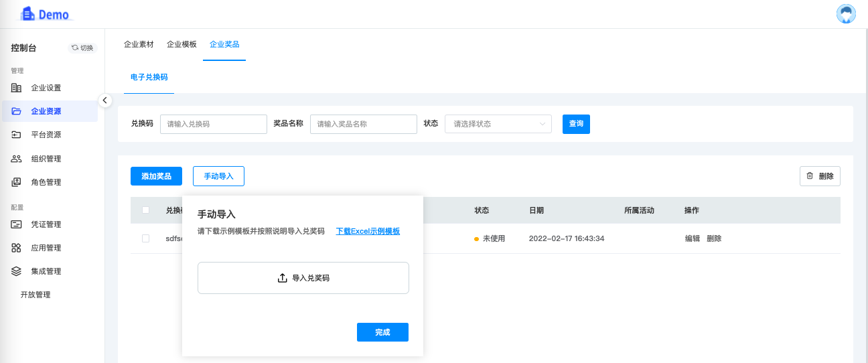The width and height of the screenshot is (868, 363).
Task: Click the 导入兑奖码 upload area
Action: [303, 278]
